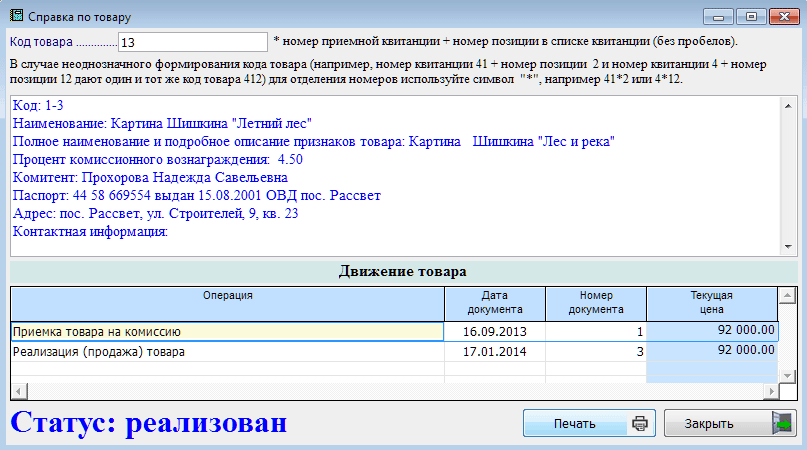The width and height of the screenshot is (807, 450).
Task: Click the Номер документа column header
Action: tap(595, 304)
